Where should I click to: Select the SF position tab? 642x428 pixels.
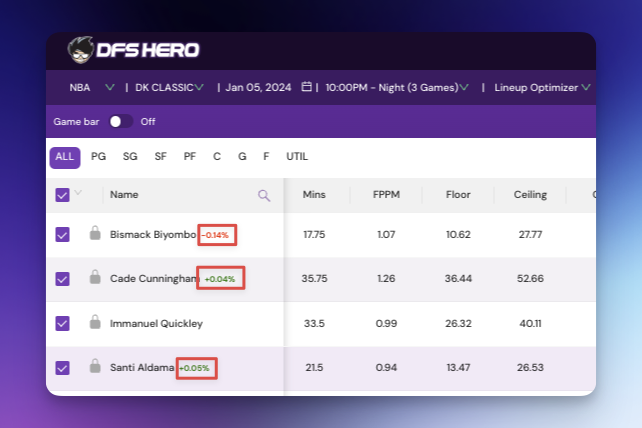click(x=160, y=156)
